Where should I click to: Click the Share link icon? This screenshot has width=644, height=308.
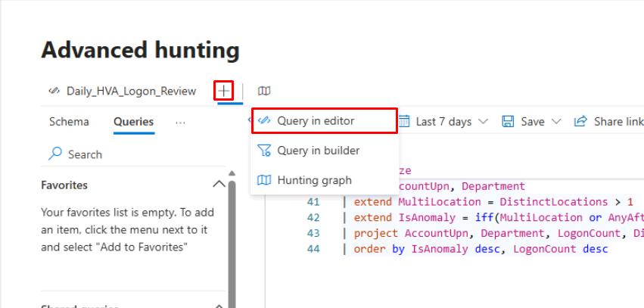[x=581, y=121]
